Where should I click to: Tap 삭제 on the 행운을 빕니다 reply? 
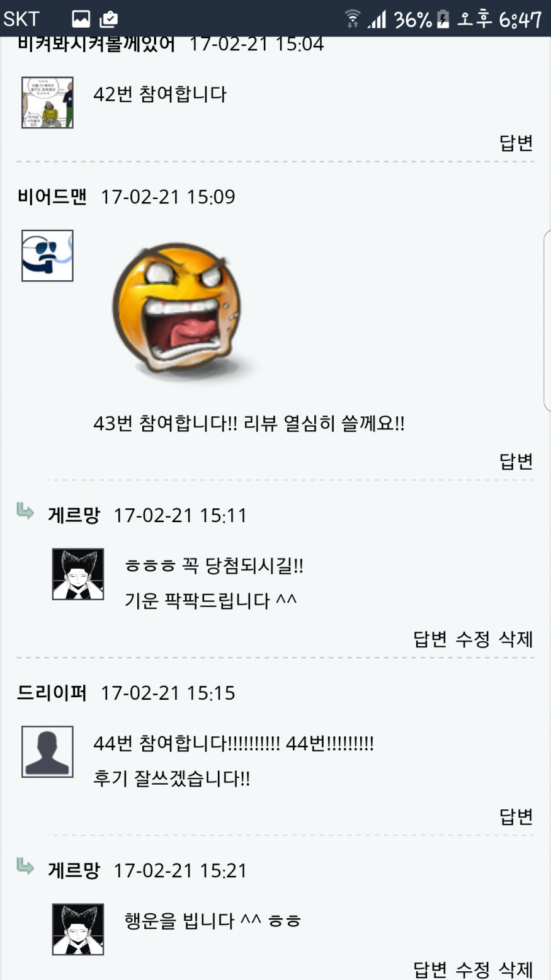pyautogui.click(x=516, y=969)
